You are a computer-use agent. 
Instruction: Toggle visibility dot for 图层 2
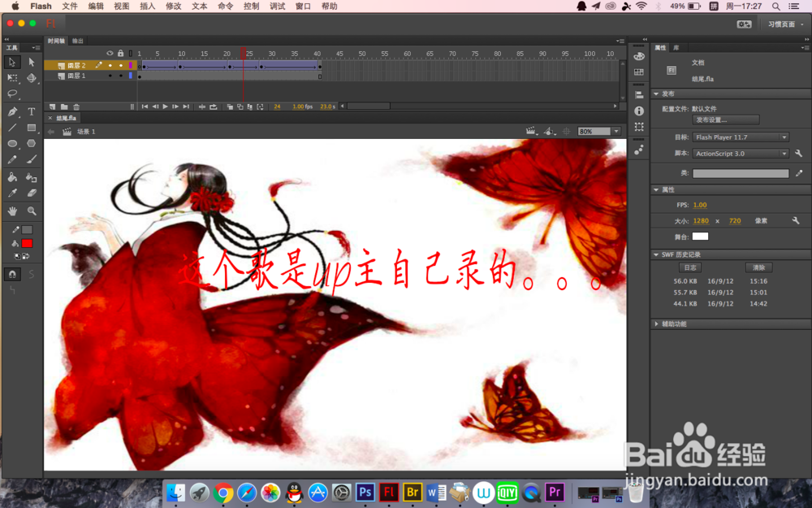(x=110, y=65)
